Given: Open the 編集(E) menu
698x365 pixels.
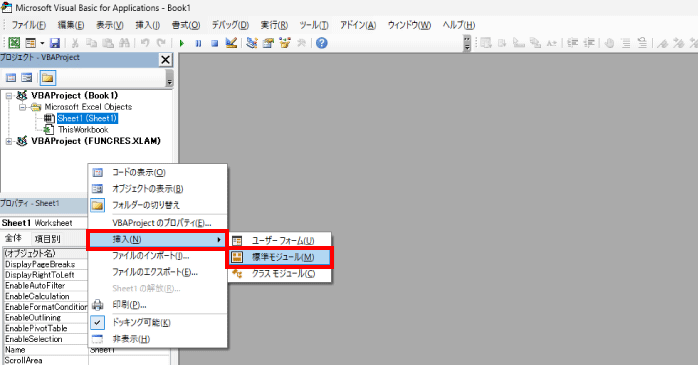Looking at the screenshot, I should (71, 25).
